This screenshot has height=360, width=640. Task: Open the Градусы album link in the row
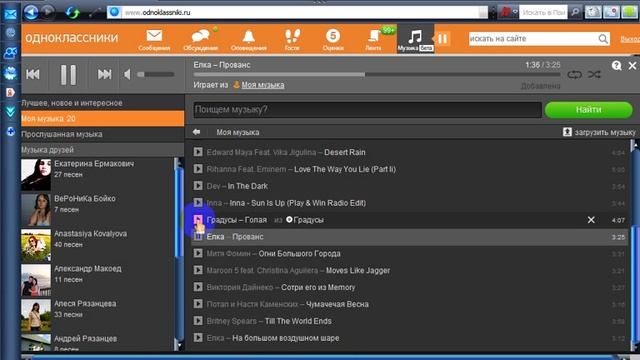click(x=305, y=220)
